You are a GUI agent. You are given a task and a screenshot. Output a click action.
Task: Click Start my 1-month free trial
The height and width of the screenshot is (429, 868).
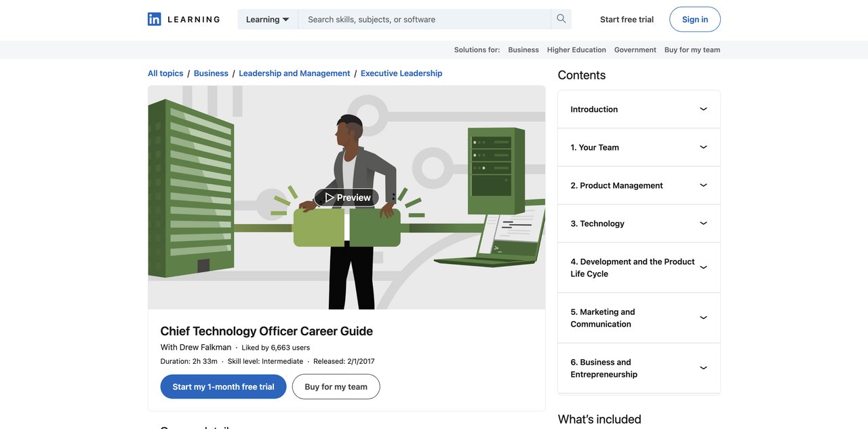pyautogui.click(x=223, y=387)
